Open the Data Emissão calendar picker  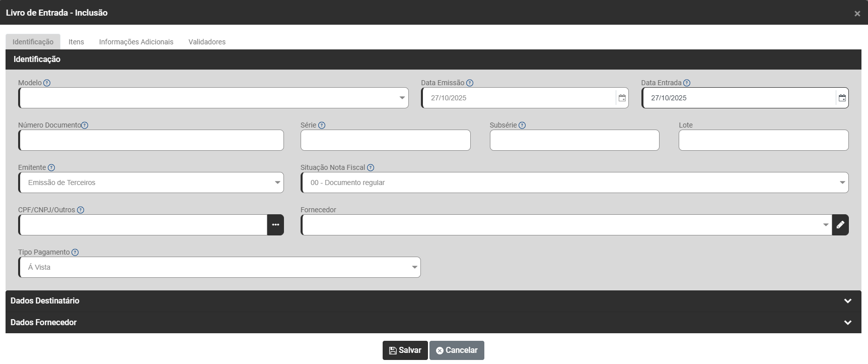622,98
